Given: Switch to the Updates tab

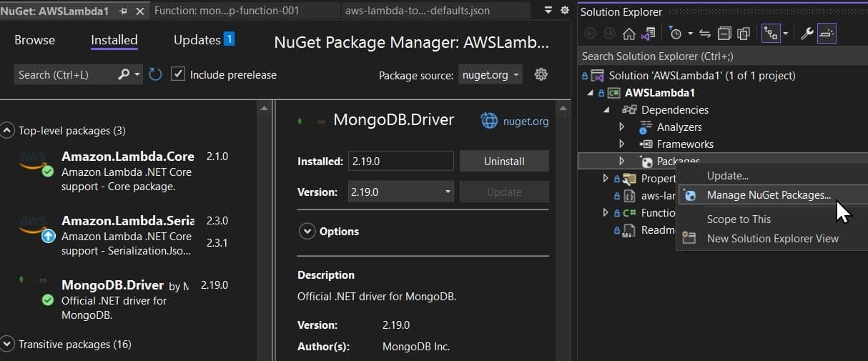Looking at the screenshot, I should 197,40.
